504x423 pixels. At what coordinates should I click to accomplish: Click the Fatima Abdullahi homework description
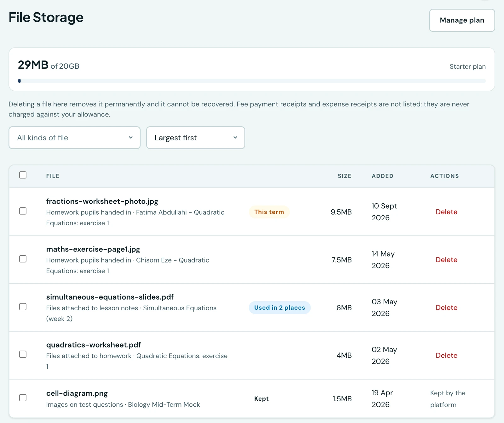coord(135,217)
